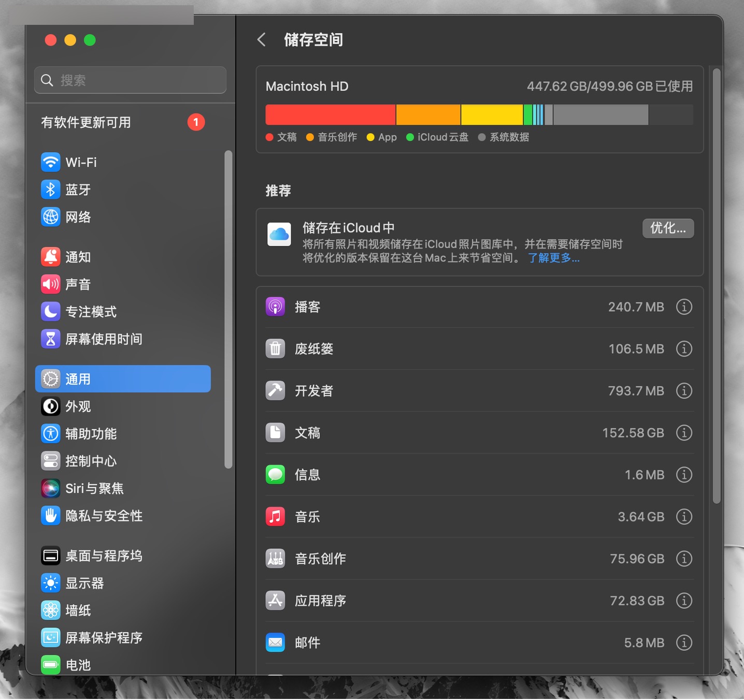Open the 播客 (Podcasts) category icon
Image resolution: width=744 pixels, height=700 pixels.
pyautogui.click(x=275, y=307)
